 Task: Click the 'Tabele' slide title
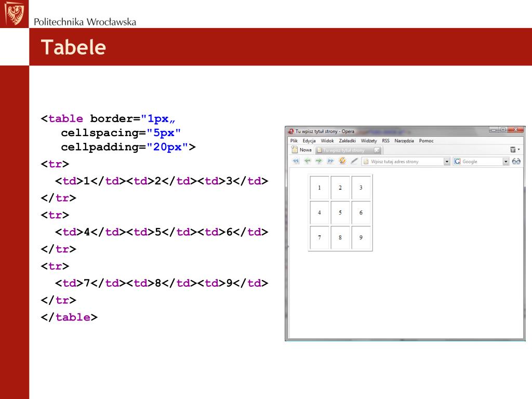pyautogui.click(x=73, y=47)
